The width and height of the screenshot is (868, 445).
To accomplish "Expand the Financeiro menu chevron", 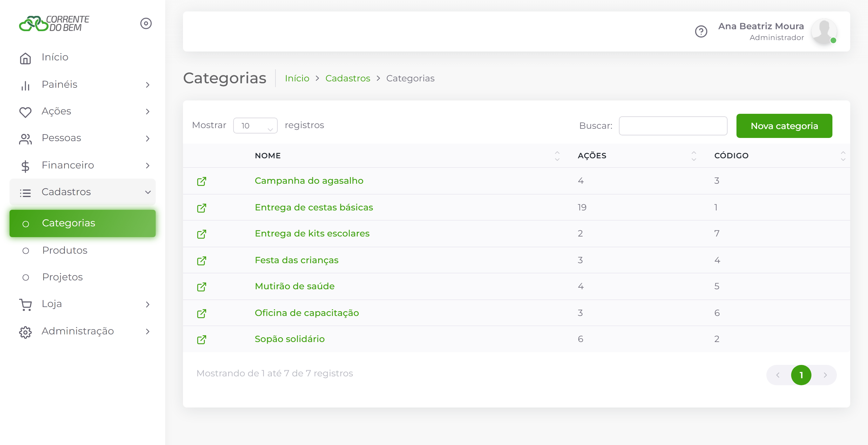I will coord(148,165).
